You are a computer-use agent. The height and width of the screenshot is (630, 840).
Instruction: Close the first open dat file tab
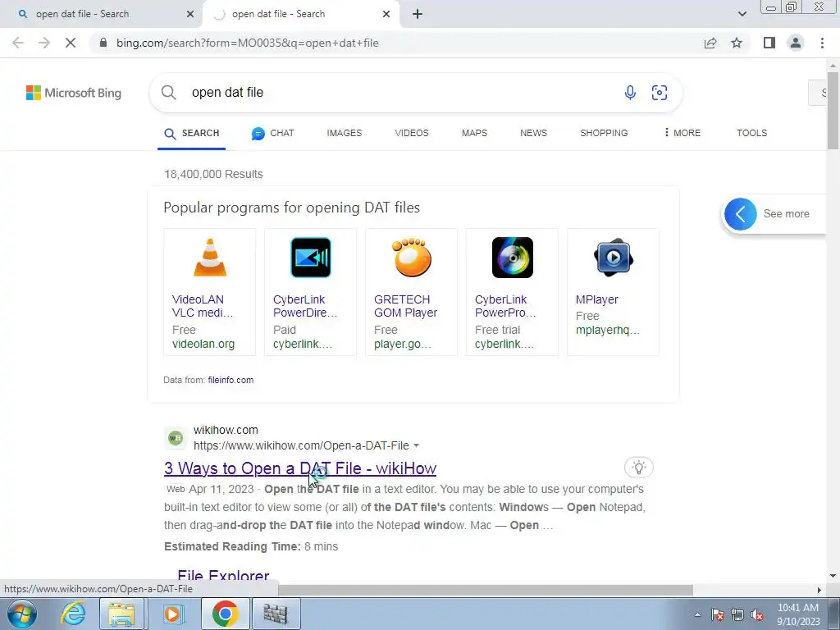tap(190, 14)
